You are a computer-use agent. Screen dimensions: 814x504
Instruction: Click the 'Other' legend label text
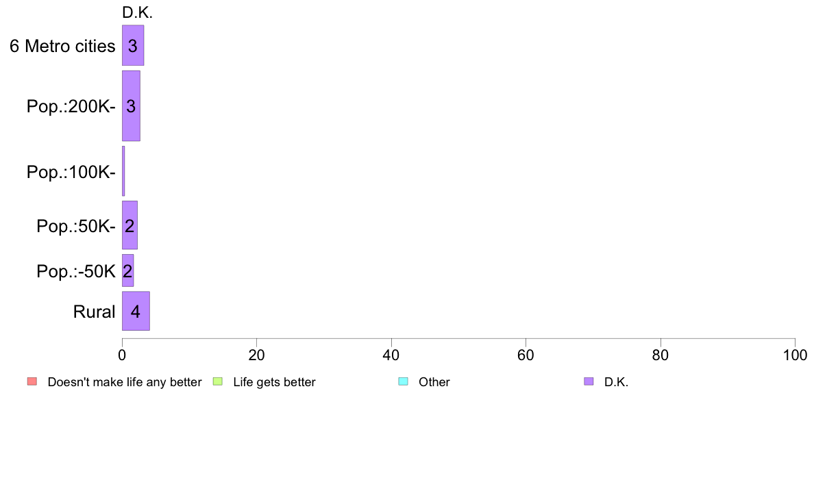434,382
